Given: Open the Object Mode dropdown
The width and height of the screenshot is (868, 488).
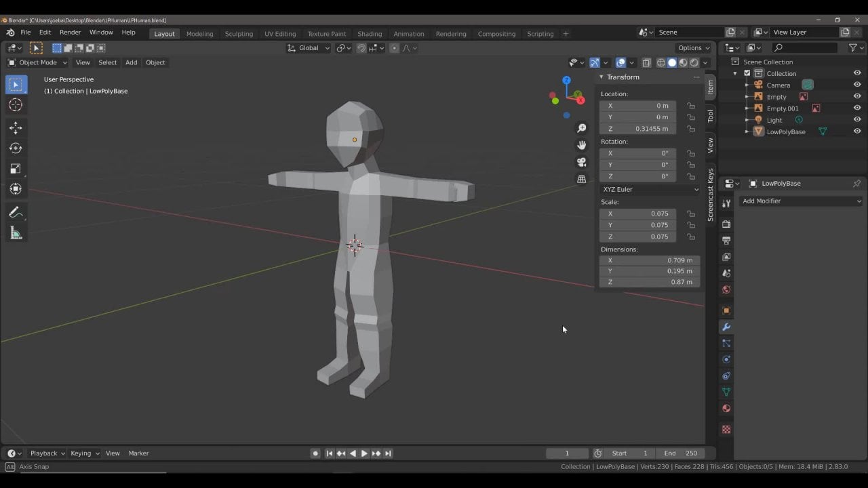Looking at the screenshot, I should tap(37, 62).
